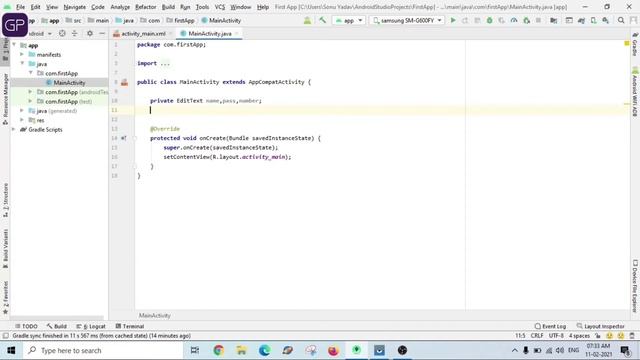Click the override gutter icon on line 14
This screenshot has width=640, height=360.
pos(124,138)
